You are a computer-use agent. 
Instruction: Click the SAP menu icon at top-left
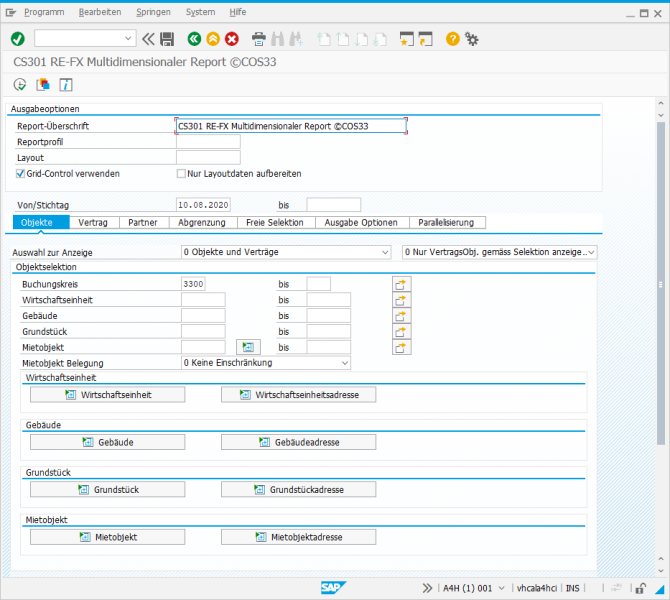pos(11,12)
